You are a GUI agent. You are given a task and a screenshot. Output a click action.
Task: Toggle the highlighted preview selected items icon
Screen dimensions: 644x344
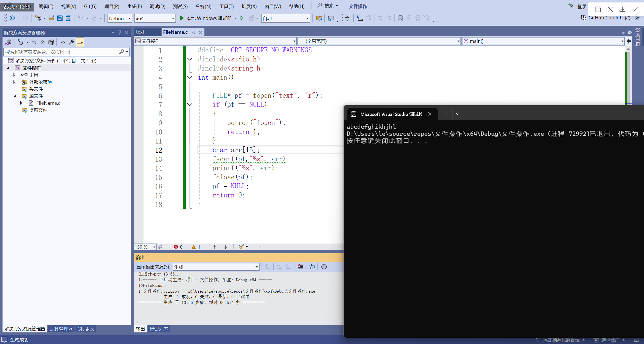coord(80,42)
